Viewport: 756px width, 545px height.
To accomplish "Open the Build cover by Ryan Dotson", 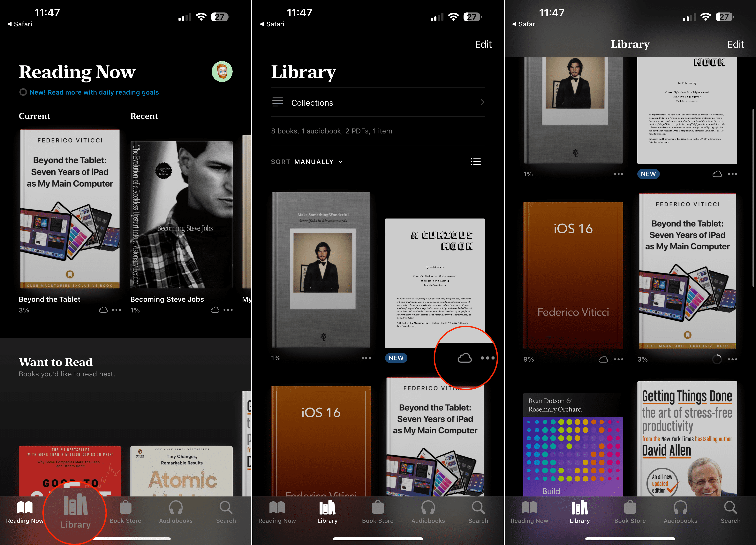I will coord(573,445).
